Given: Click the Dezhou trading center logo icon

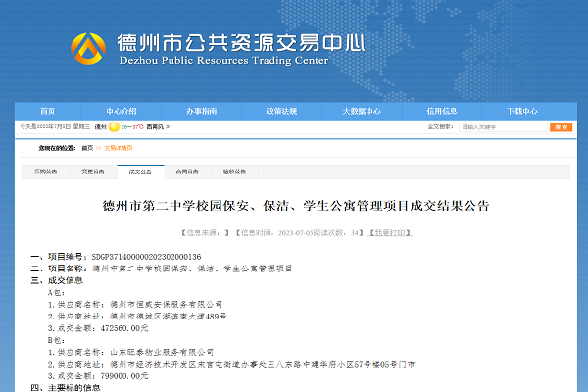Looking at the screenshot, I should click(x=88, y=49).
